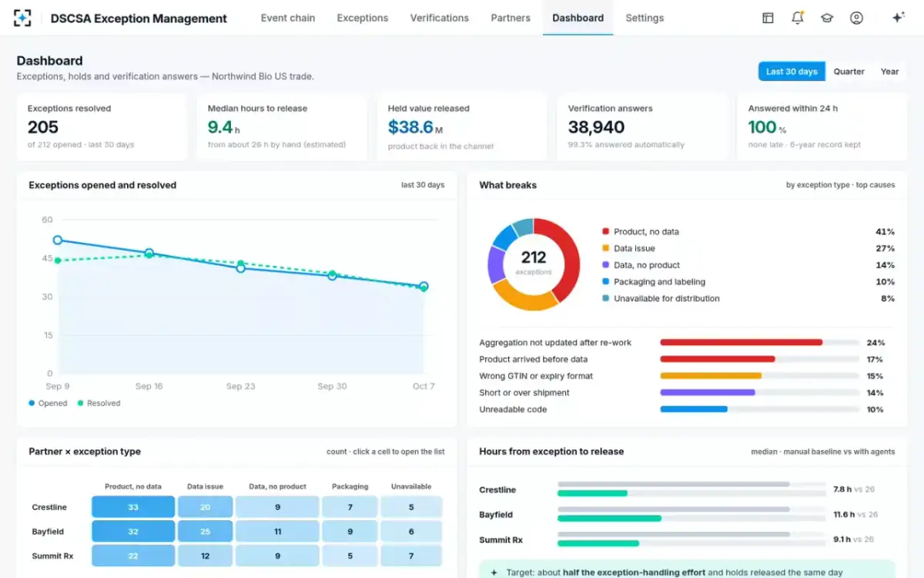Open Crestline Packaging cell 7
The image size is (924, 578).
(350, 507)
